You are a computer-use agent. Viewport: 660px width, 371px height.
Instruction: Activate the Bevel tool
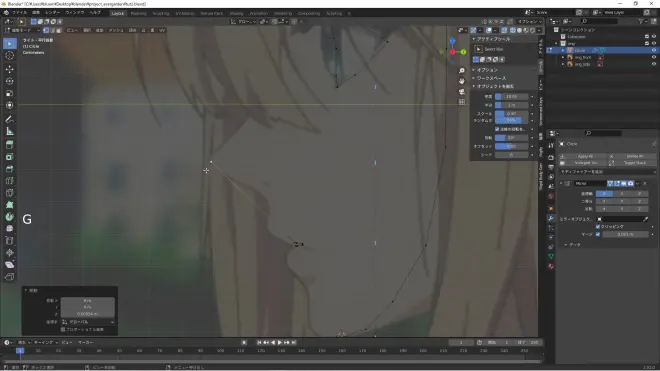tap(10, 169)
